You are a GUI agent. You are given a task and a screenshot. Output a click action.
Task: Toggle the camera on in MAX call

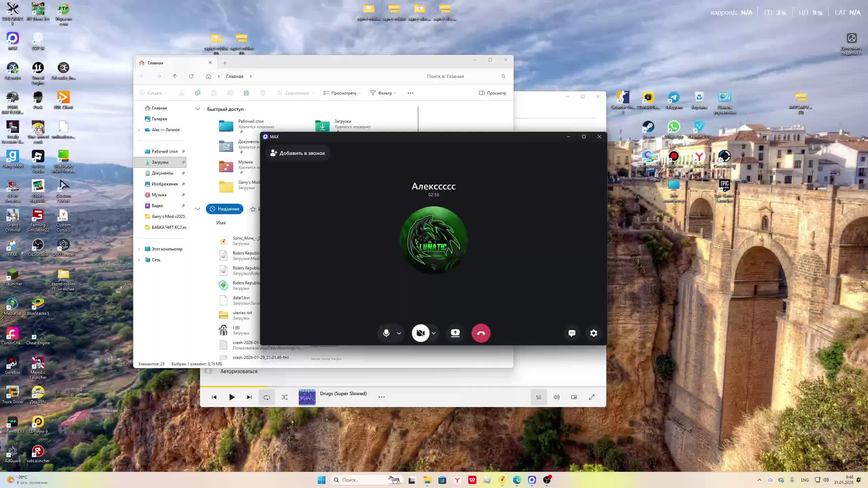pyautogui.click(x=420, y=333)
